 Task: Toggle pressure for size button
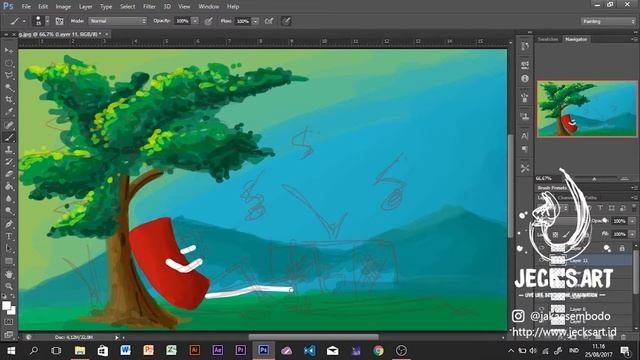pyautogui.click(x=286, y=21)
